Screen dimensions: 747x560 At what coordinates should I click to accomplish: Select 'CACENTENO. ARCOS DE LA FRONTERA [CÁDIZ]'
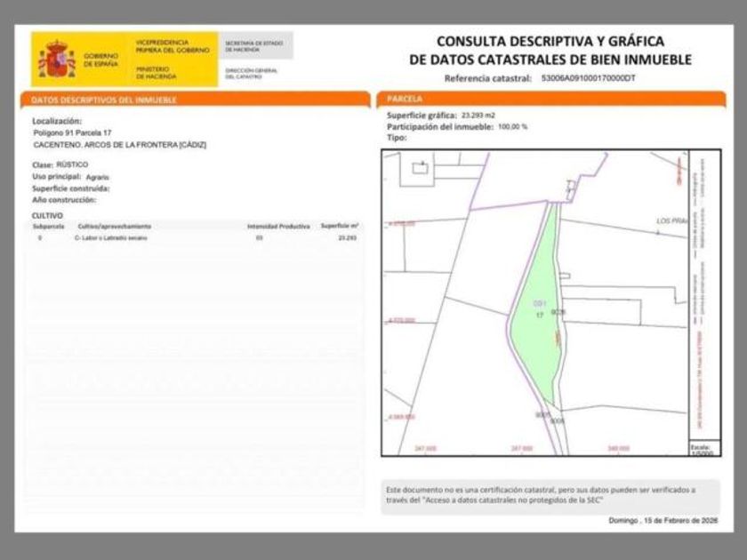pyautogui.click(x=119, y=145)
